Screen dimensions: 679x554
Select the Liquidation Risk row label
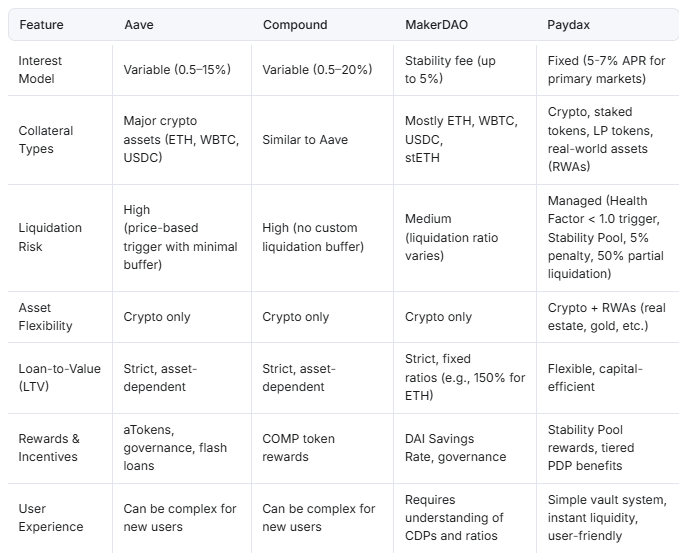50,237
